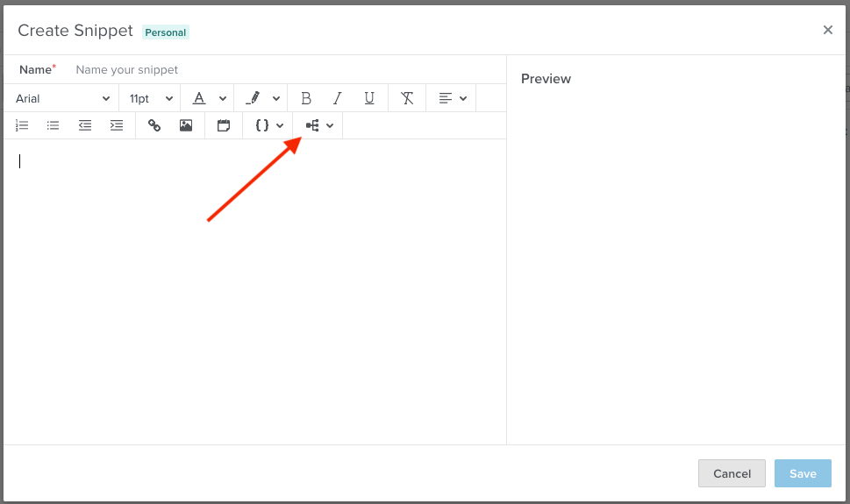850x504 pixels.
Task: Open the 11pt font size dropdown
Action: [x=151, y=98]
